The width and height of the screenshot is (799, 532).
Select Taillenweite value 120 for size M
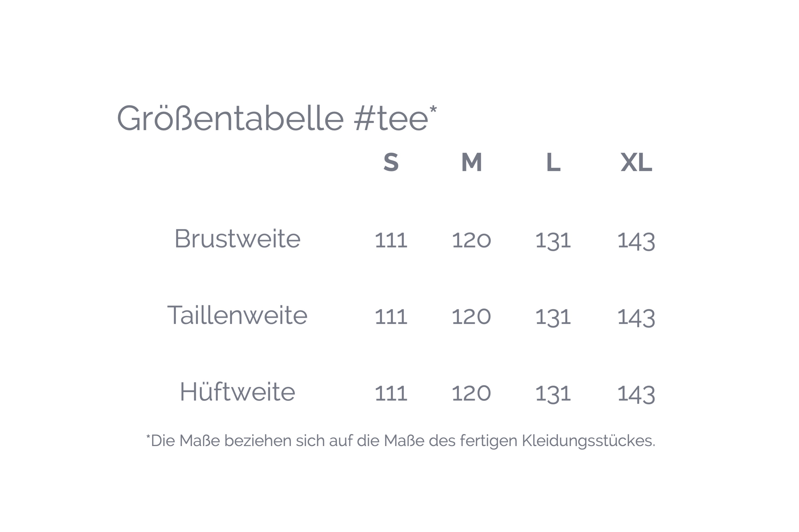click(x=471, y=317)
